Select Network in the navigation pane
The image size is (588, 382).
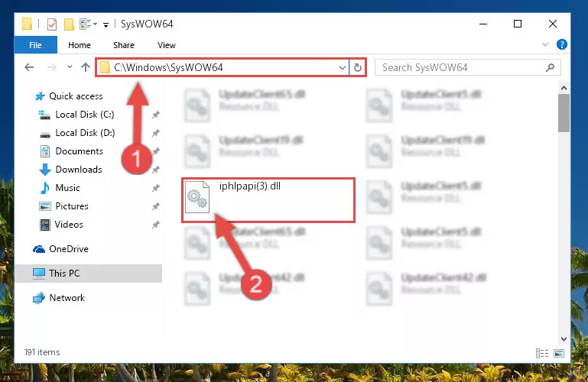[x=67, y=298]
